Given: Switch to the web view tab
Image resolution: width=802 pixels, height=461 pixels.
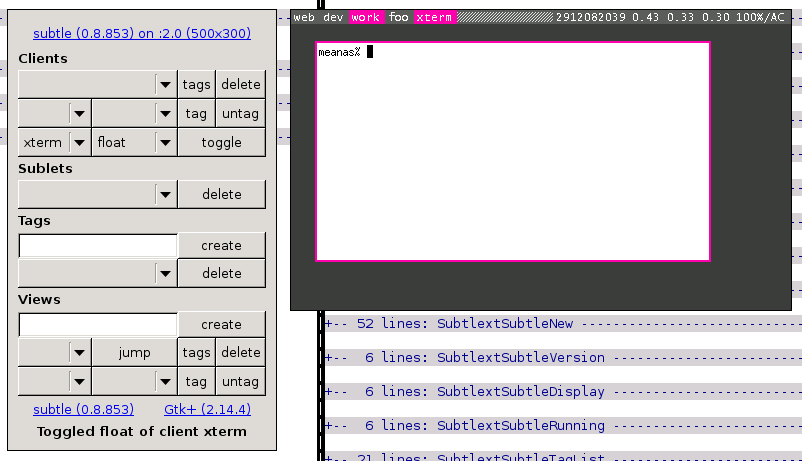Looking at the screenshot, I should point(304,18).
